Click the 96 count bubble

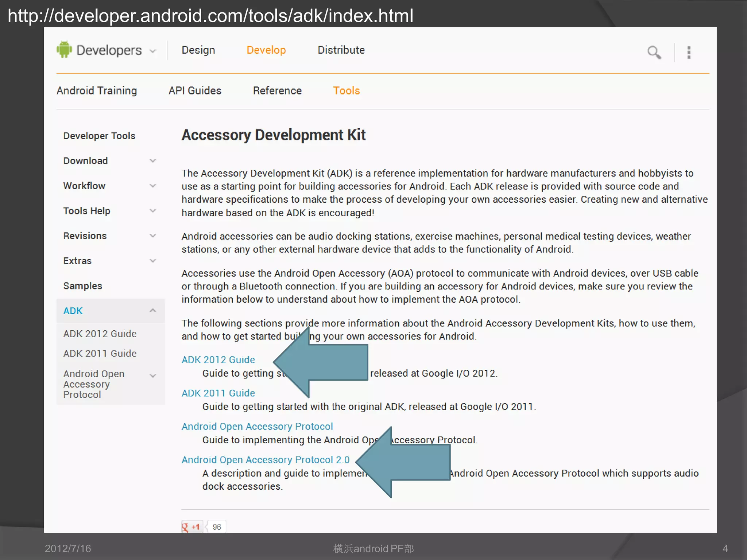[217, 527]
